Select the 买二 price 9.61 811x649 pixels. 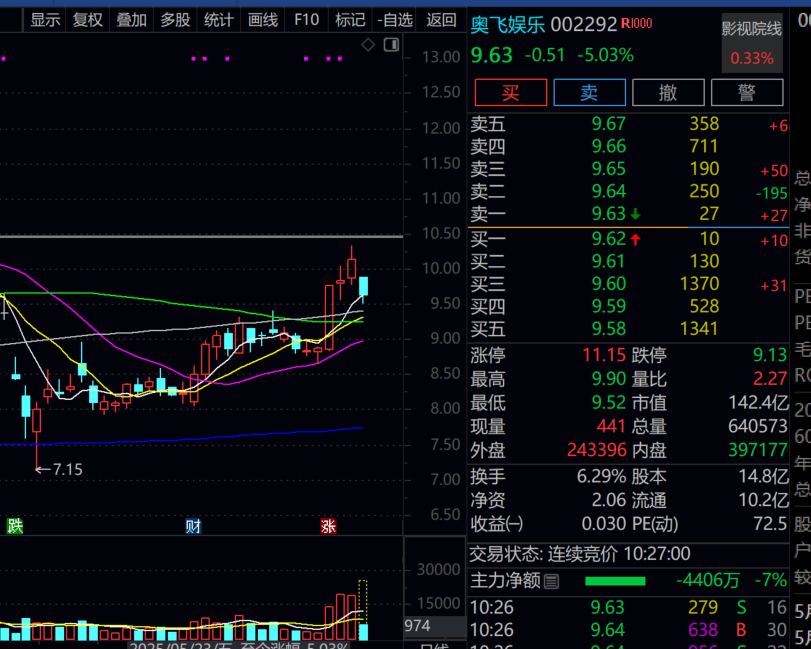tap(609, 261)
